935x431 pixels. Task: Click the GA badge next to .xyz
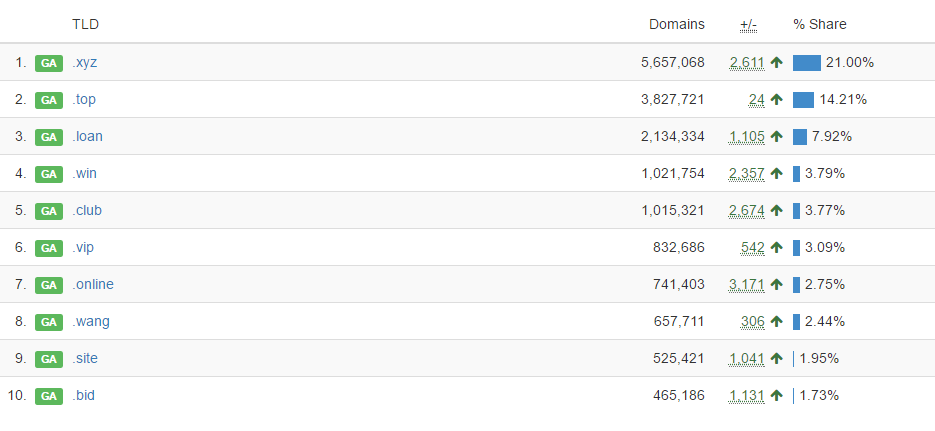pyautogui.click(x=48, y=63)
